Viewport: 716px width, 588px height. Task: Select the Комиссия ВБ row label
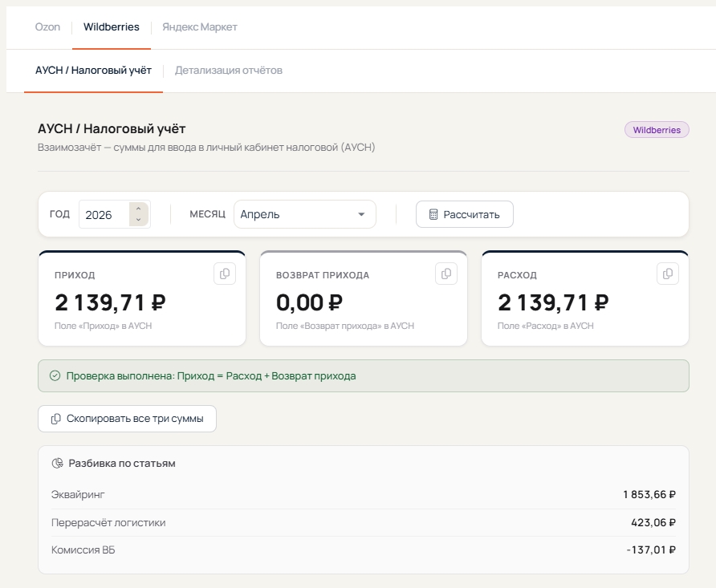tap(83, 550)
